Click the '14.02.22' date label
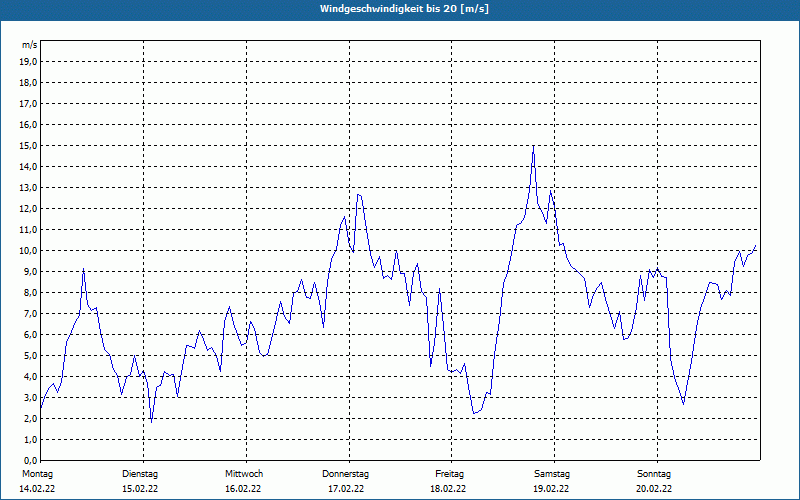The width and height of the screenshot is (800, 500). point(37,489)
